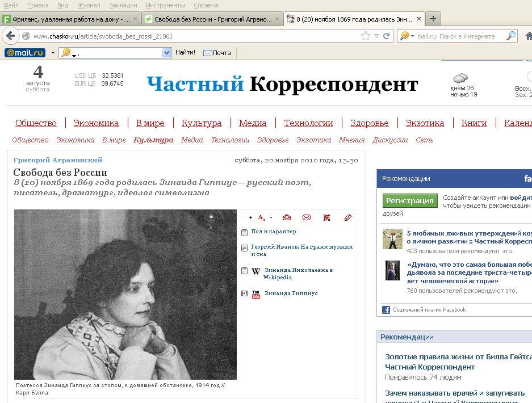Click Facebook social plugin icon

[386, 310]
